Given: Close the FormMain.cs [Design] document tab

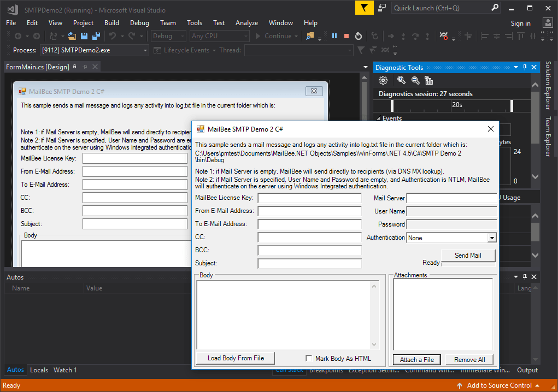Looking at the screenshot, I should pyautogui.click(x=95, y=67).
